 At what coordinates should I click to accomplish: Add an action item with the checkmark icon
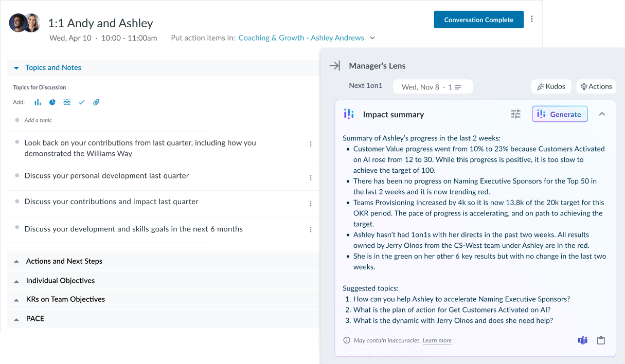[81, 102]
